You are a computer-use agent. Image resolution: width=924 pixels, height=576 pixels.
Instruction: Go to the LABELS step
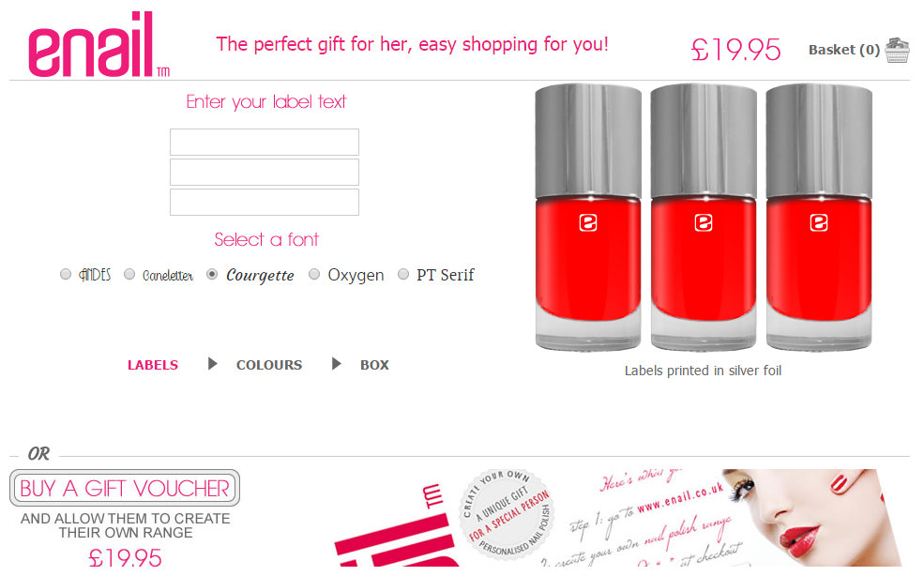[153, 365]
